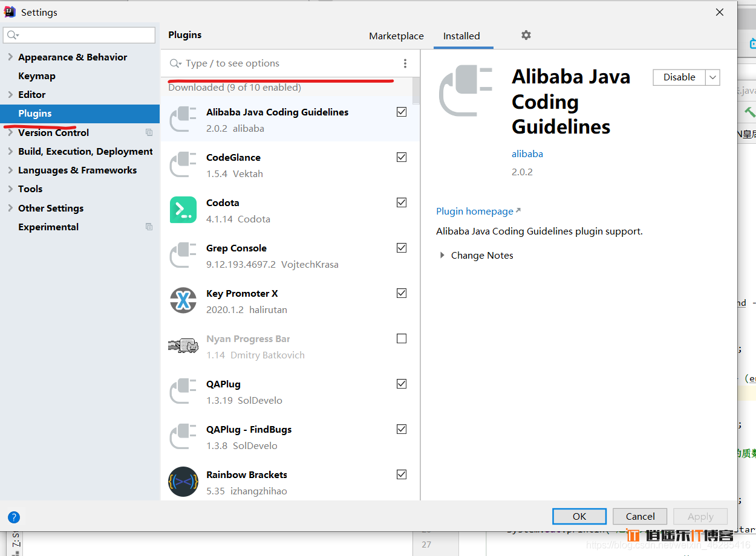Uncheck the QAPlug plugin checkbox
756x556 pixels.
coord(402,384)
